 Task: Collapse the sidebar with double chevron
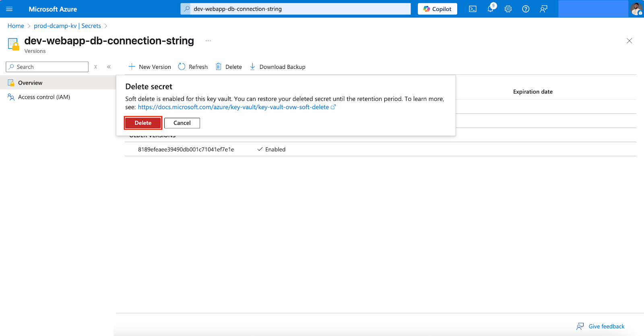pyautogui.click(x=109, y=67)
